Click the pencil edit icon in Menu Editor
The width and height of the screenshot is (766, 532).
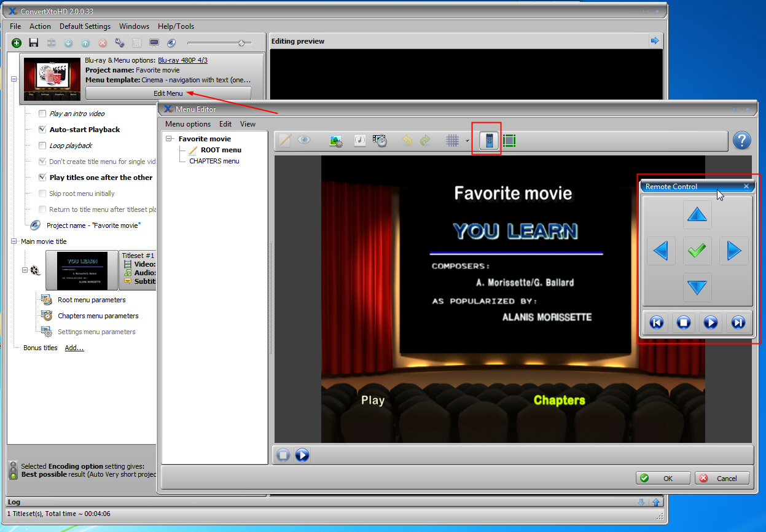[285, 141]
